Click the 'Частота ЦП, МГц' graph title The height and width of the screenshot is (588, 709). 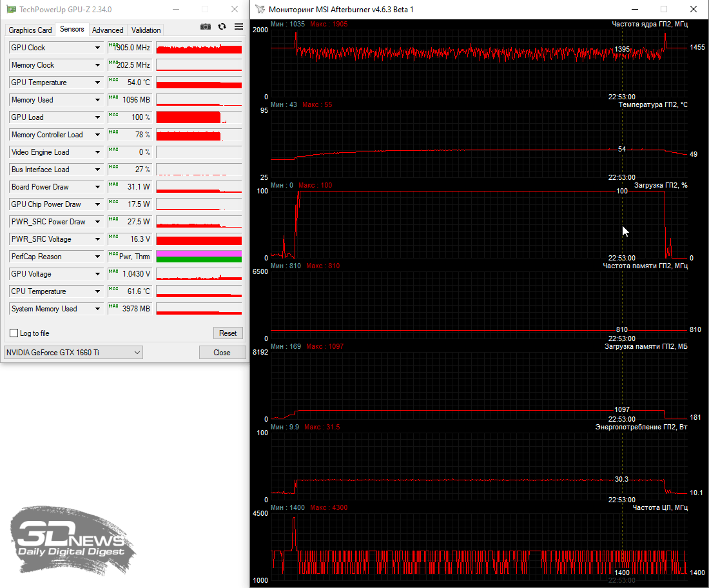(660, 507)
